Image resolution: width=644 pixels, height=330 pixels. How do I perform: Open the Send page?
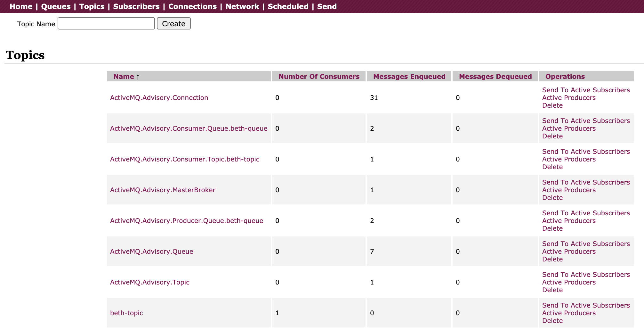pos(327,6)
